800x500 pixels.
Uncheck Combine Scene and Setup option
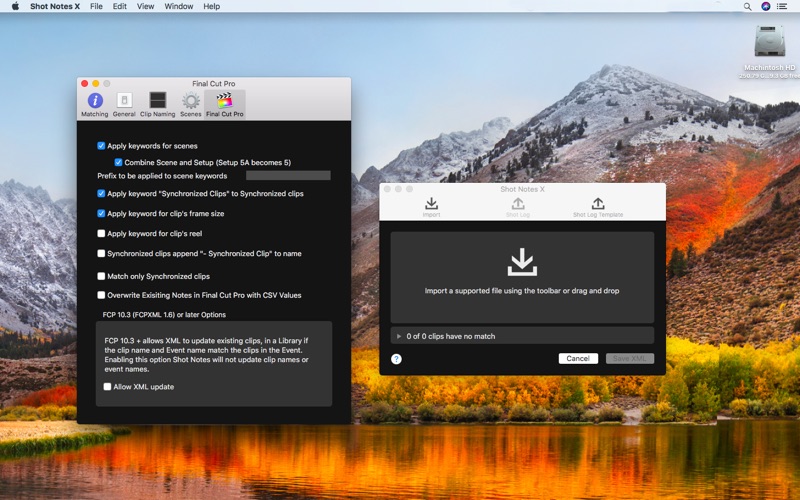coord(118,163)
